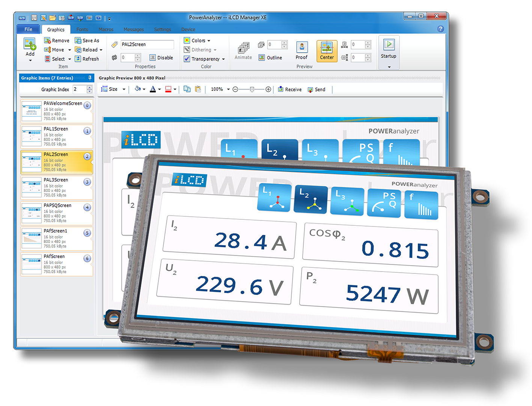The width and height of the screenshot is (532, 406).
Task: Click the Select item icon
Action: (47, 59)
